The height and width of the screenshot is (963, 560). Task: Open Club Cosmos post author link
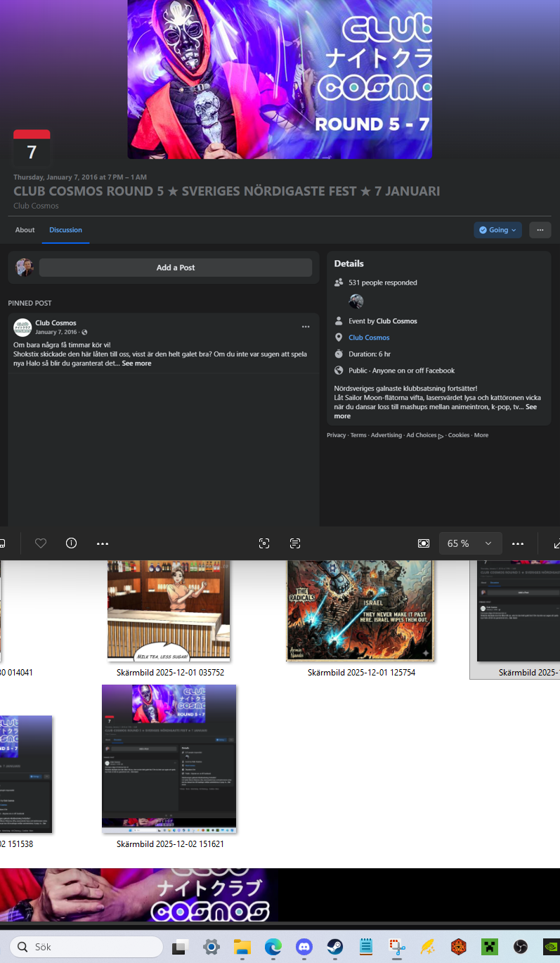point(56,323)
